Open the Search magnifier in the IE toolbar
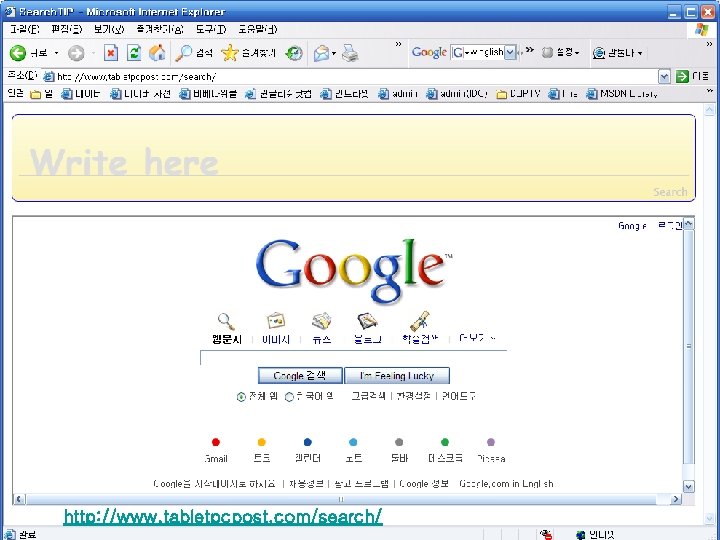 184,53
